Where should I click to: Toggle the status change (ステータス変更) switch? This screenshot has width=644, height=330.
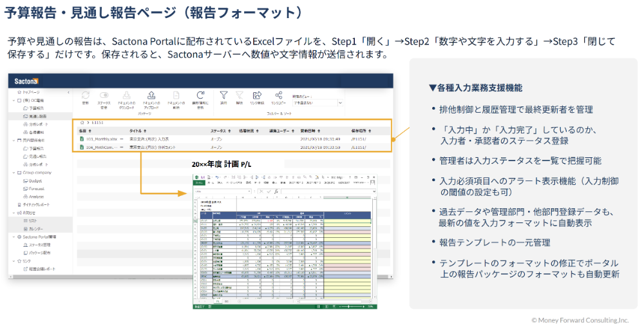(x=104, y=95)
